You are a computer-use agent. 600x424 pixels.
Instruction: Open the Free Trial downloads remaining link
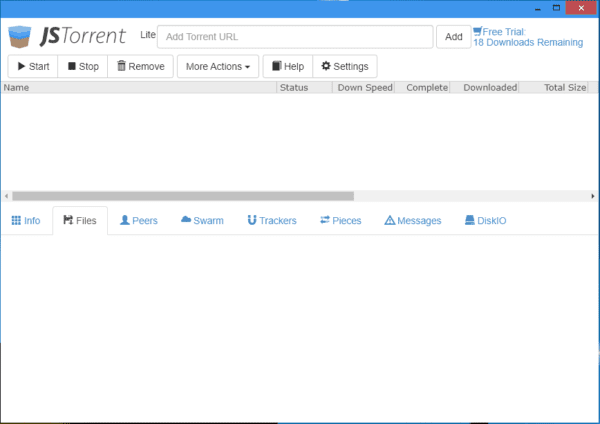coord(528,37)
